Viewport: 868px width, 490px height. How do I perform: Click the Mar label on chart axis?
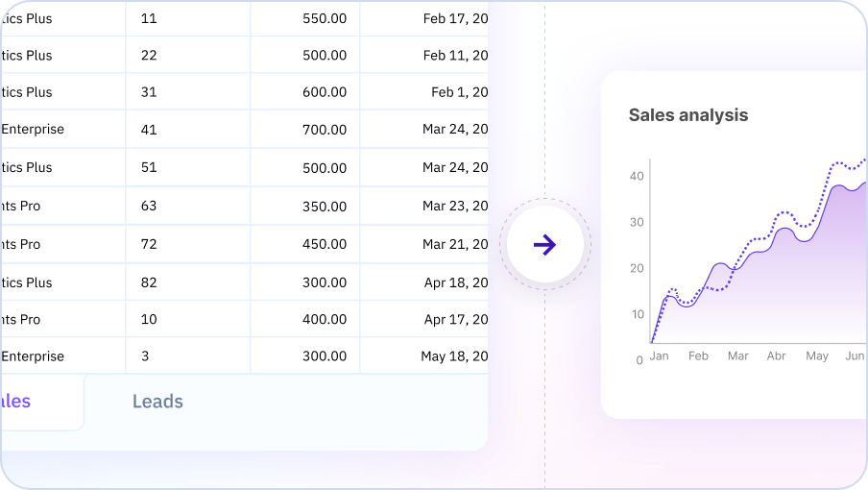[x=738, y=356]
